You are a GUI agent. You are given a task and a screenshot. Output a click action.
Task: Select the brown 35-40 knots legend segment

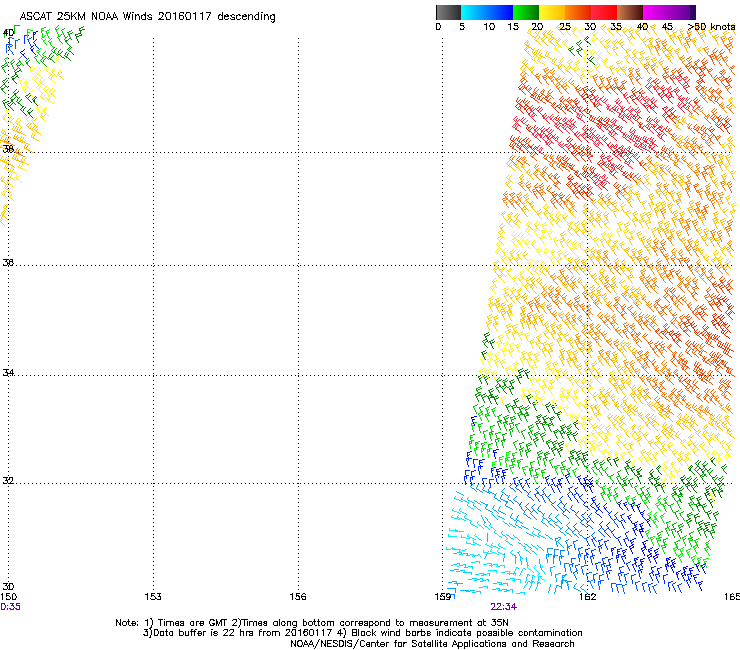click(x=630, y=12)
